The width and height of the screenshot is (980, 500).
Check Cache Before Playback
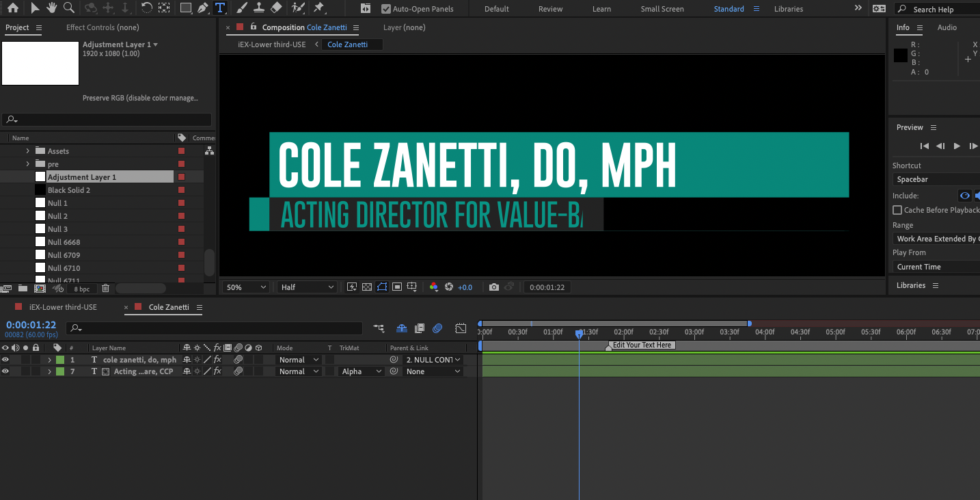897,210
